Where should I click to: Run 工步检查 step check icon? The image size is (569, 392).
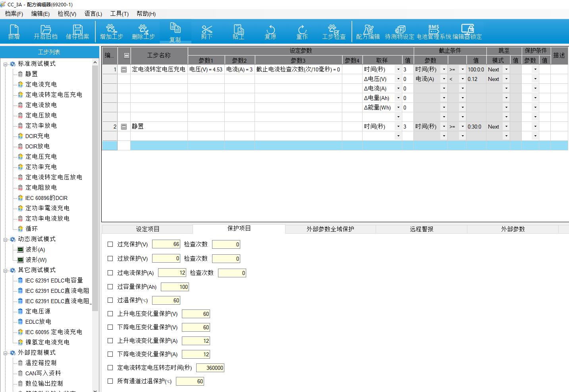334,30
